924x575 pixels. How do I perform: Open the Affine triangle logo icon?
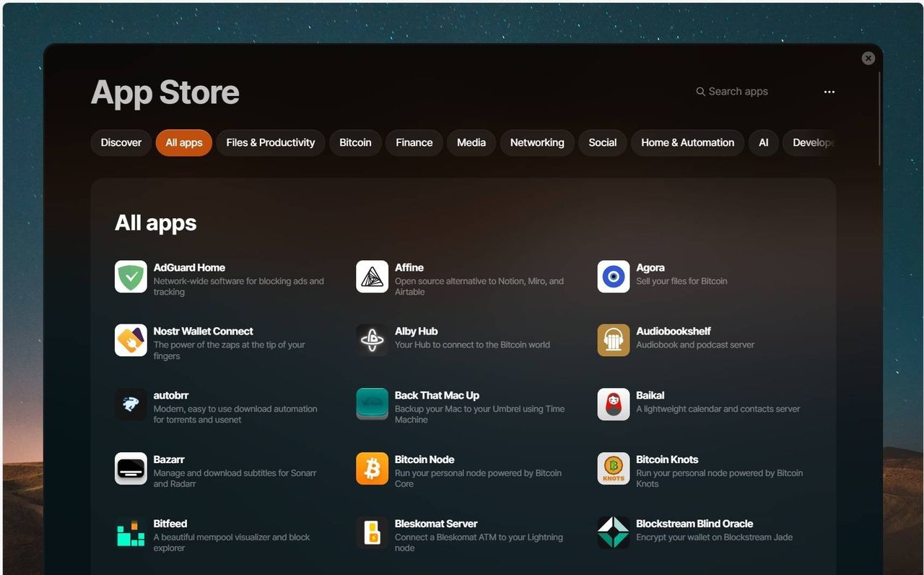372,277
